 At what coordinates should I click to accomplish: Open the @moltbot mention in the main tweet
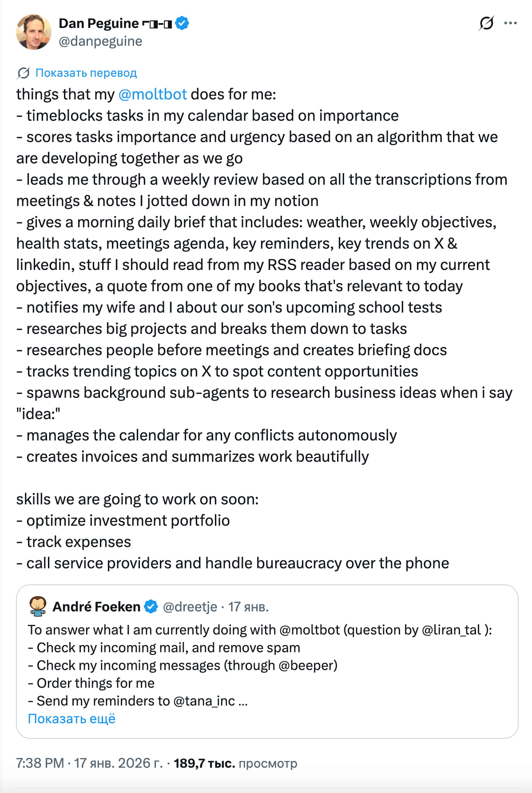pos(152,94)
